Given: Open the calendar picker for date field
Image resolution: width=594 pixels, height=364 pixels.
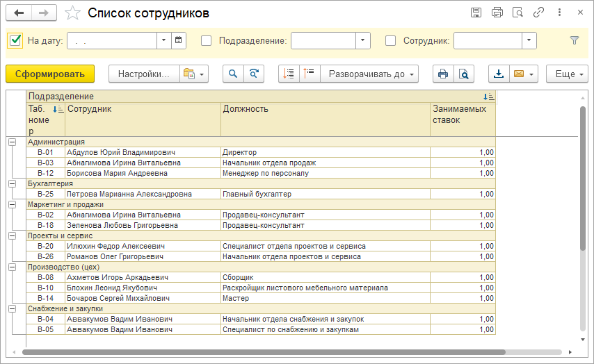Looking at the screenshot, I should [x=179, y=40].
